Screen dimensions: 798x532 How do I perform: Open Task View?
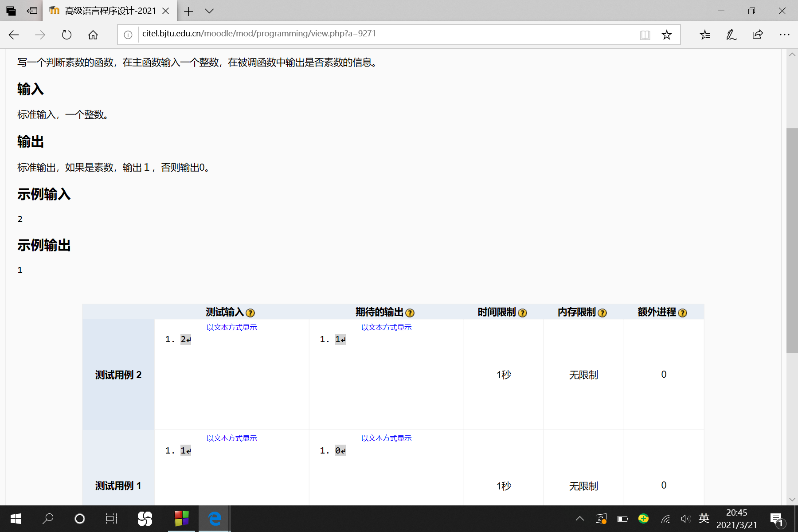112,519
